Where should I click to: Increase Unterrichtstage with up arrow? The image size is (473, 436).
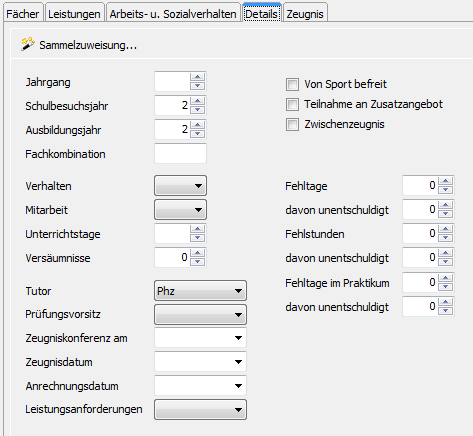[x=197, y=229]
